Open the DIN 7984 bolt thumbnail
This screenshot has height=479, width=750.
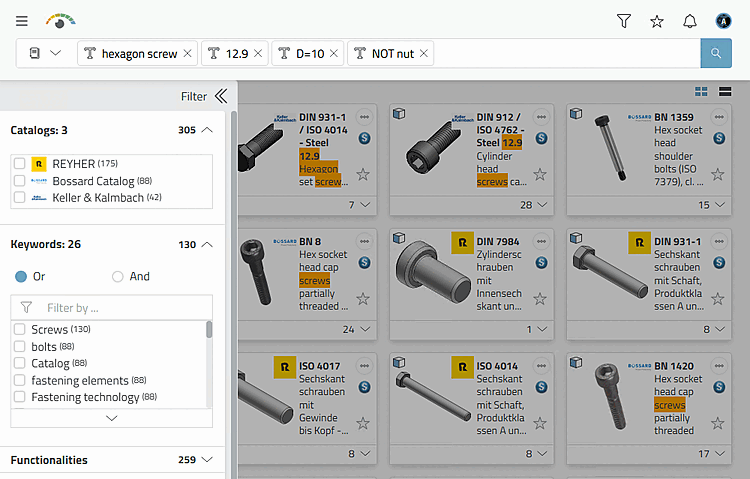coord(433,270)
